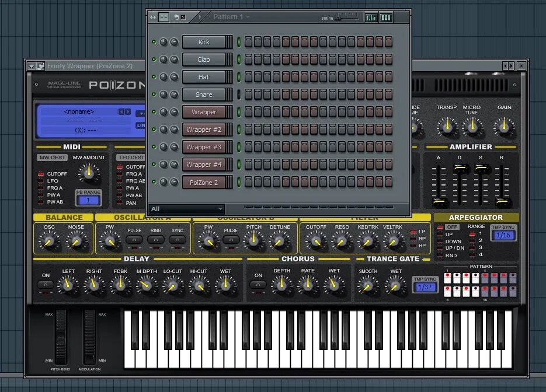This screenshot has height=392, width=546.
Task: Open the Kick channel settings
Action: 204,42
